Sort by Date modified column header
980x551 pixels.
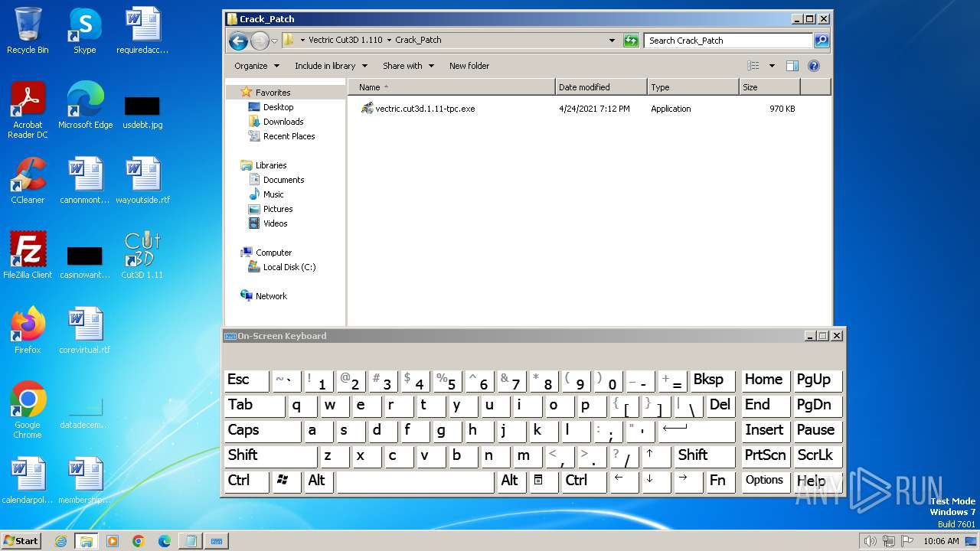point(601,87)
